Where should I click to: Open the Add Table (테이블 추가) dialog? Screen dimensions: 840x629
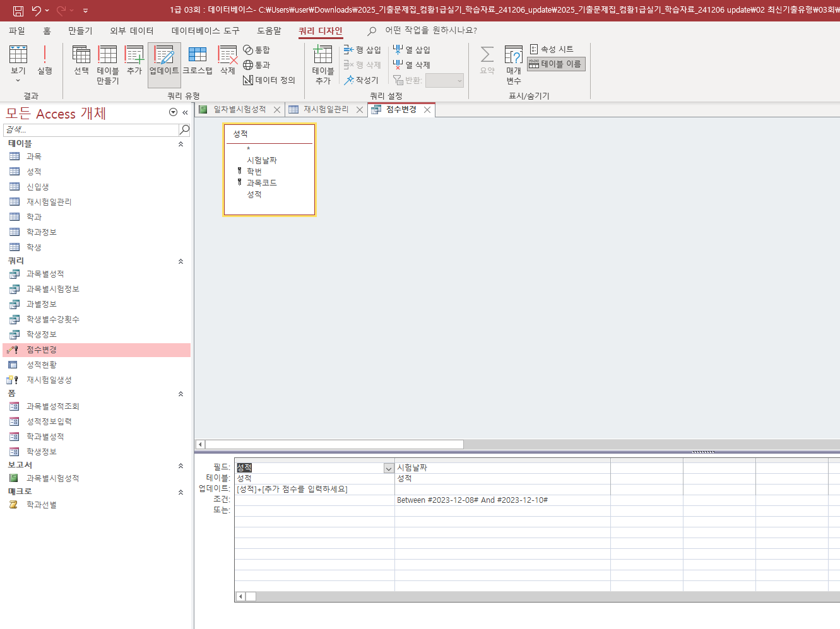click(322, 64)
